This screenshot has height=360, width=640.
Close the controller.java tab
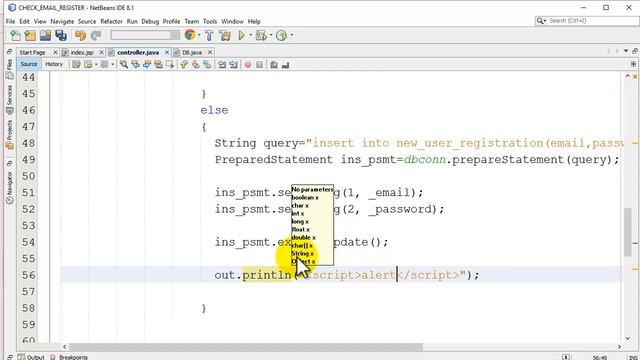click(x=167, y=53)
